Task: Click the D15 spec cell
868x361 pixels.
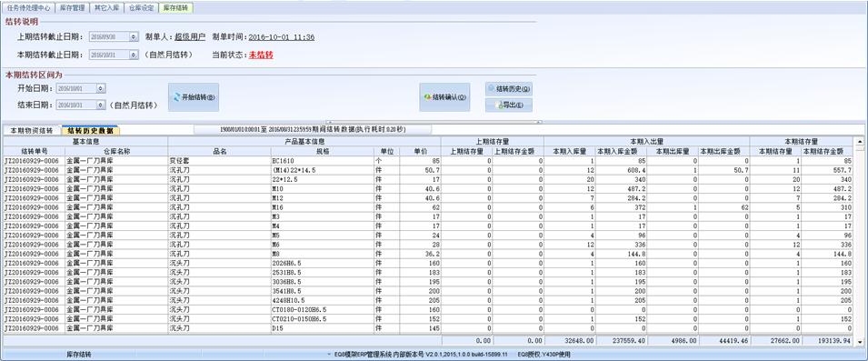Action: coord(322,328)
